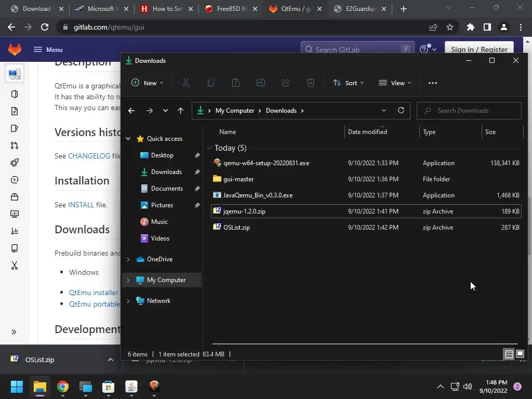The height and width of the screenshot is (399, 532).
Task: Switch to the FreeBSD browser tab
Action: (x=231, y=9)
